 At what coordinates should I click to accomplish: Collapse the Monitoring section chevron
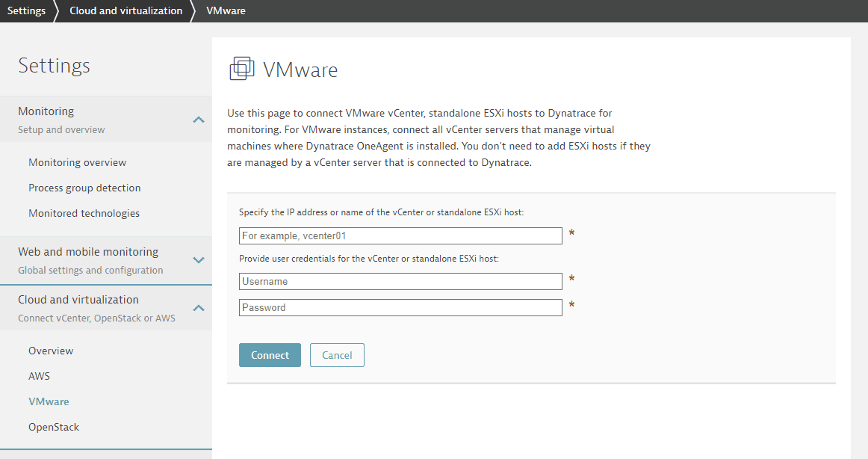click(x=199, y=120)
